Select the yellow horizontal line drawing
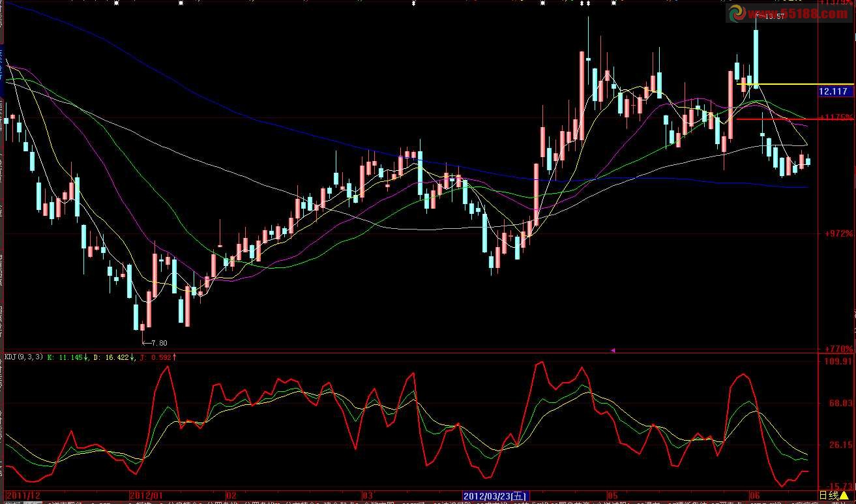 [x=795, y=84]
